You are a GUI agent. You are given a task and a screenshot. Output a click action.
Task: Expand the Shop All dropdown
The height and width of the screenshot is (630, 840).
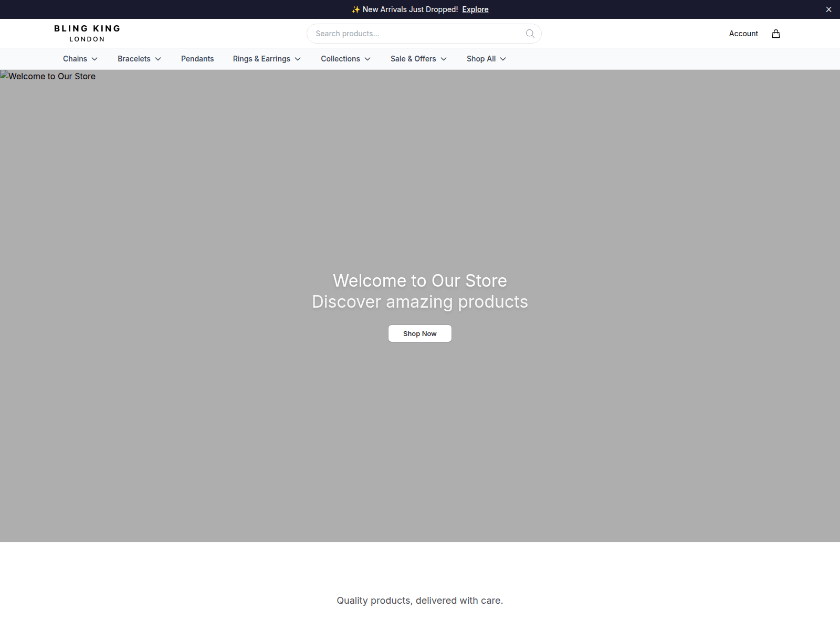(x=486, y=59)
